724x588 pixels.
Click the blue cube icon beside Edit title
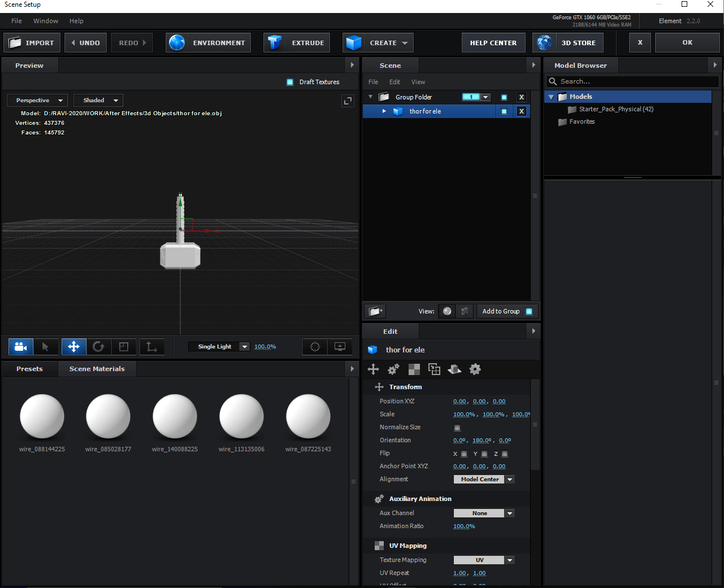coord(372,350)
